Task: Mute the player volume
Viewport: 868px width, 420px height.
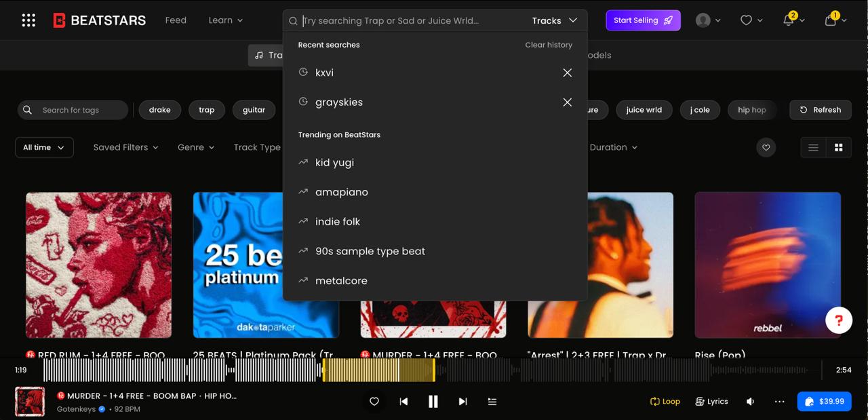Action: [751, 402]
